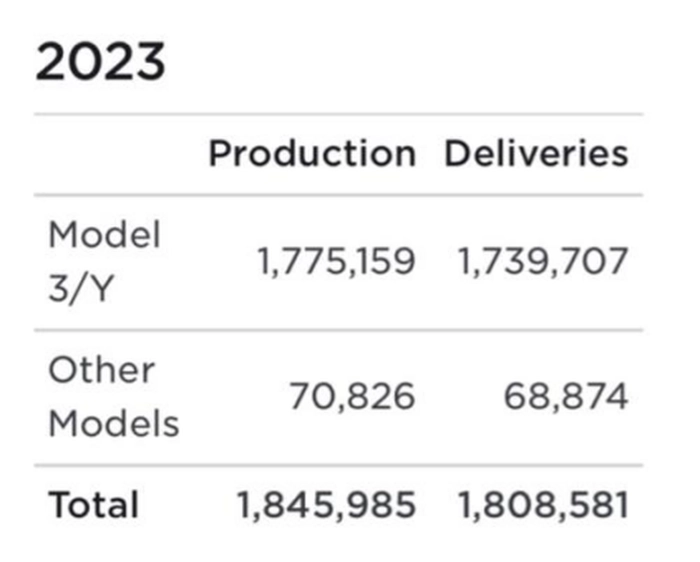Select Model 3/Y deliveries value 1,739,707
700x562 pixels.
(x=544, y=262)
